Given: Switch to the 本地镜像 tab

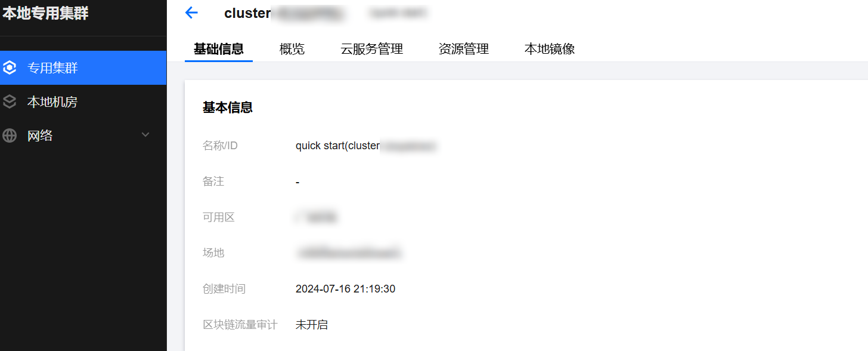Looking at the screenshot, I should click(550, 49).
